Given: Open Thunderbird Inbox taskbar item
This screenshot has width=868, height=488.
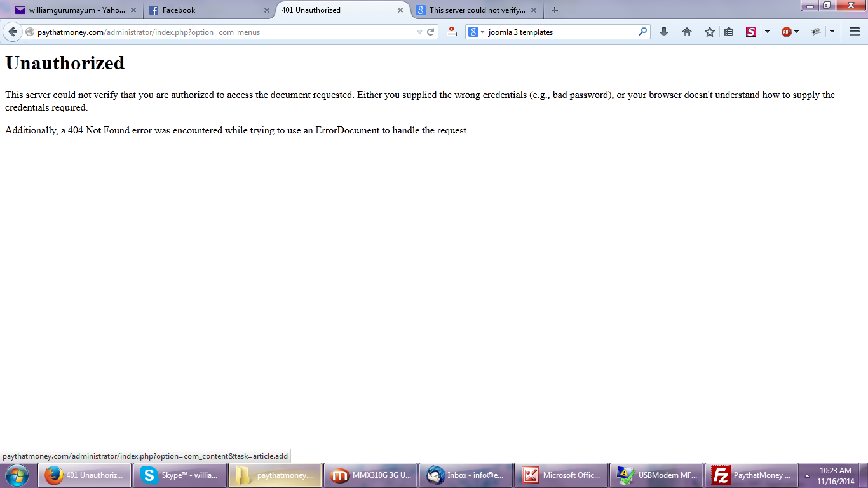Looking at the screenshot, I should 466,475.
